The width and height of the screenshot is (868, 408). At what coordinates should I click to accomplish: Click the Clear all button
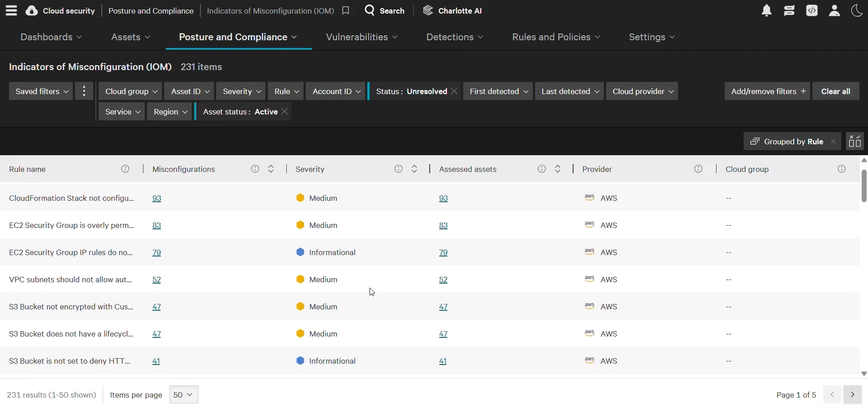coord(836,91)
